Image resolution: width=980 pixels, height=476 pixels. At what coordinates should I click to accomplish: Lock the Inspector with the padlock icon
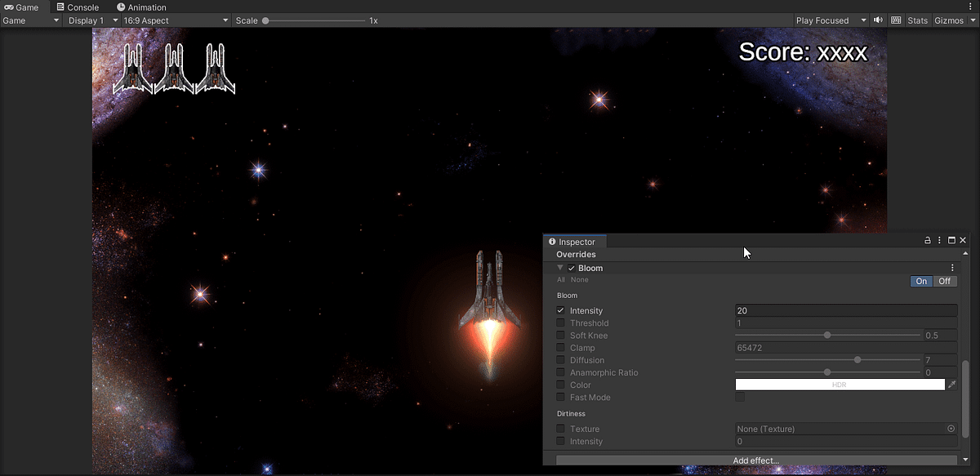[928, 240]
